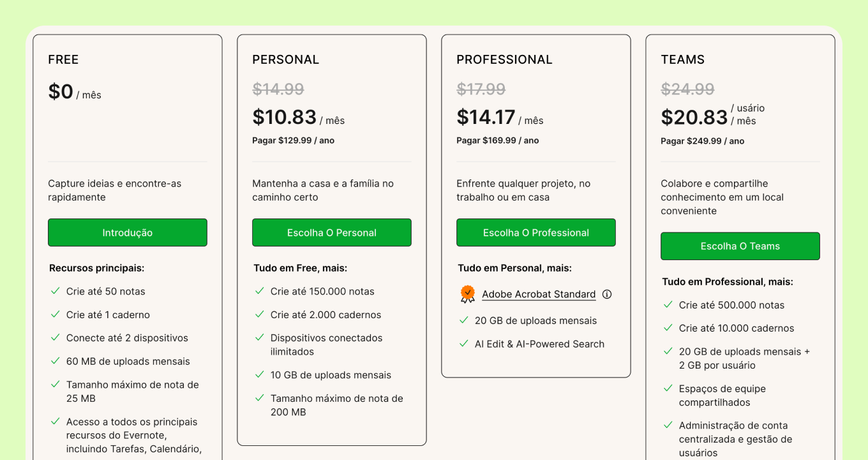The image size is (868, 460).
Task: Click checkmark next to AI Edit & AI-Powered Search
Action: coord(464,343)
